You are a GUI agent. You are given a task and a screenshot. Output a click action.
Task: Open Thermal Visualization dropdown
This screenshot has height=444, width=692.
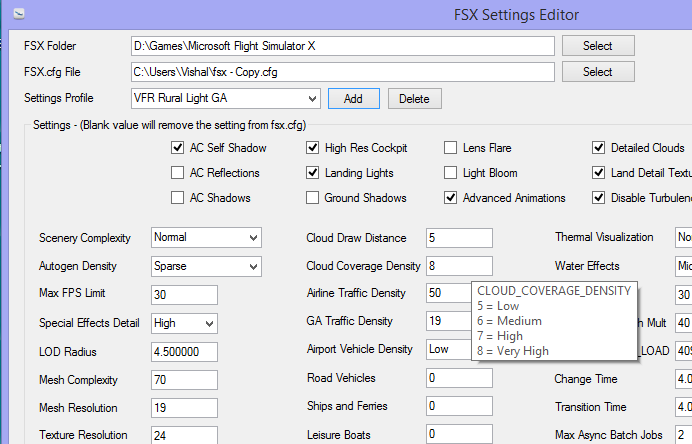click(x=683, y=237)
